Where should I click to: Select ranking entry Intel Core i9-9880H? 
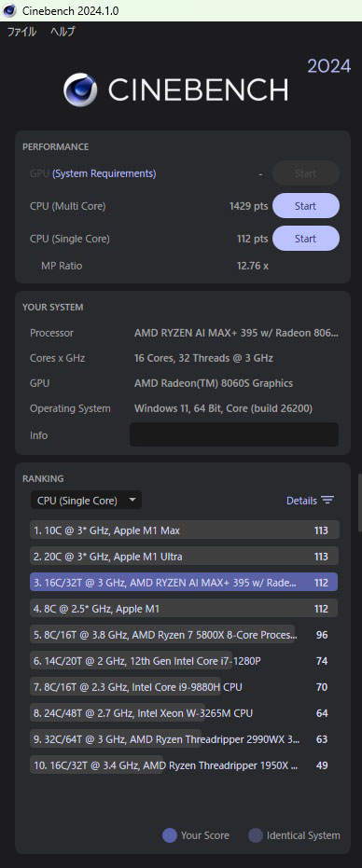(x=184, y=686)
